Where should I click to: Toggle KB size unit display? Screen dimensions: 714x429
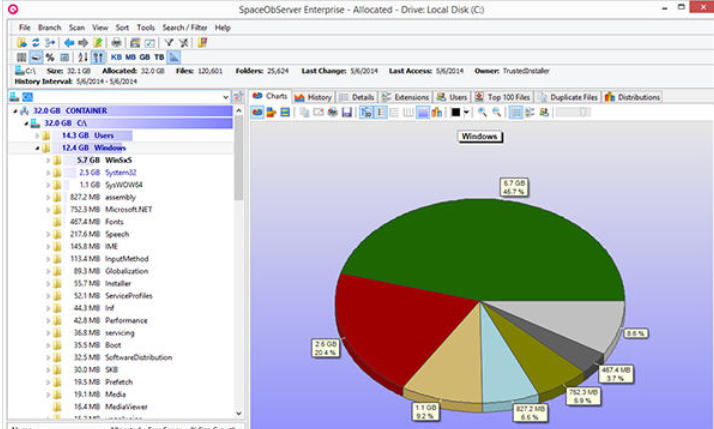click(x=116, y=57)
